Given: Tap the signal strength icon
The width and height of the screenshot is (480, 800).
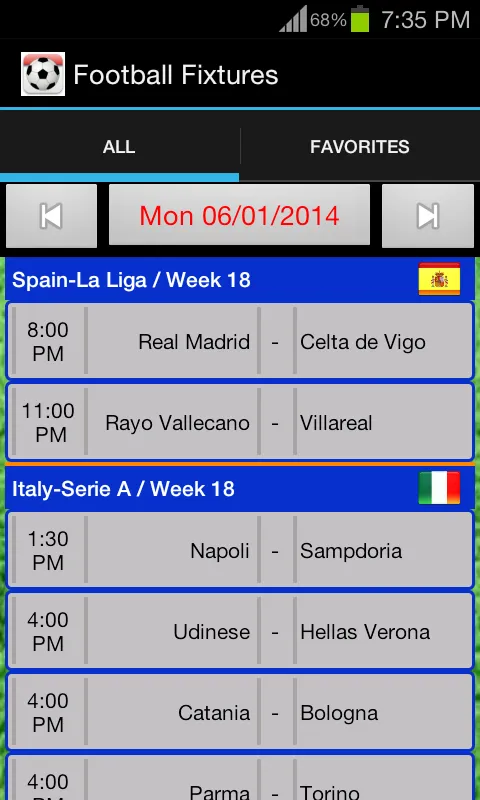Looking at the screenshot, I should (x=293, y=19).
